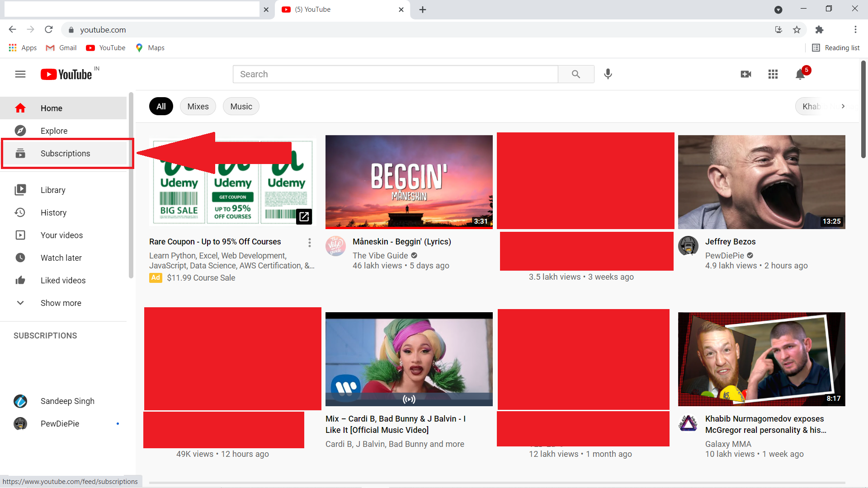The image size is (868, 488).
Task: Open a new browser tab
Action: pyautogui.click(x=423, y=9)
